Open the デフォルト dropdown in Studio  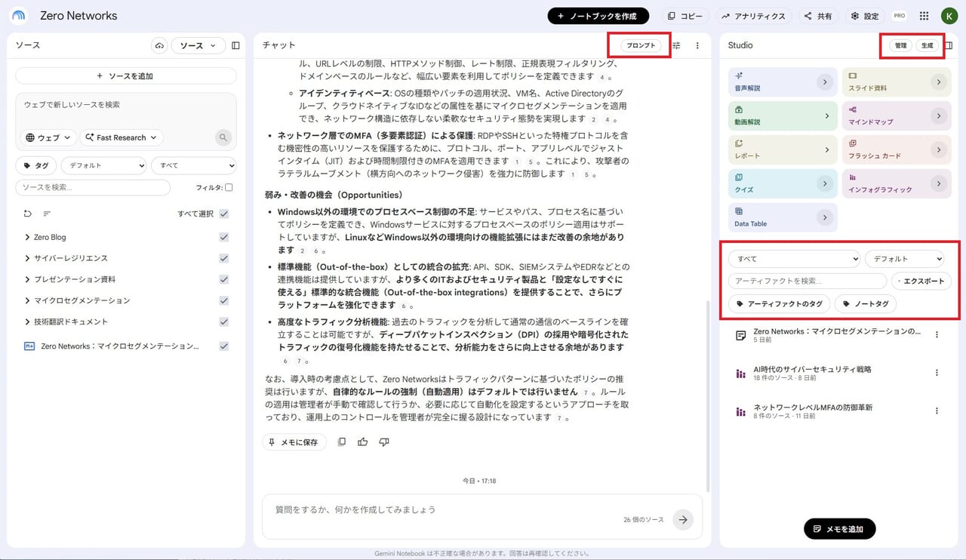[905, 259]
